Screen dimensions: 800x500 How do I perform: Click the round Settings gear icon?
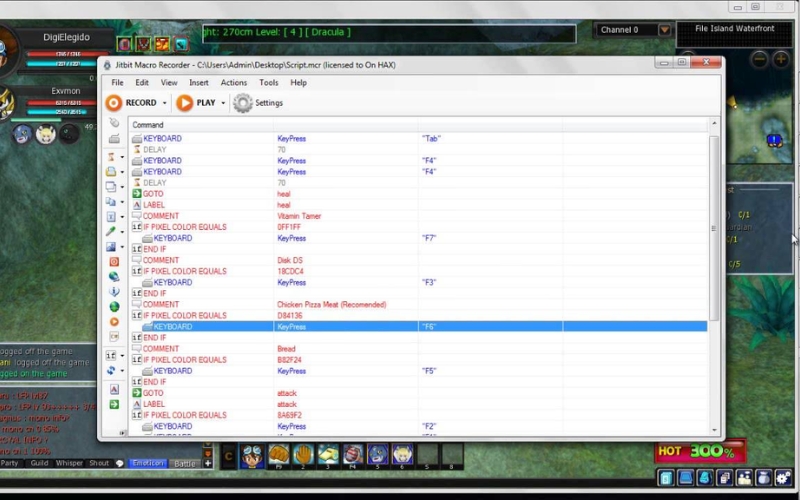tap(243, 103)
